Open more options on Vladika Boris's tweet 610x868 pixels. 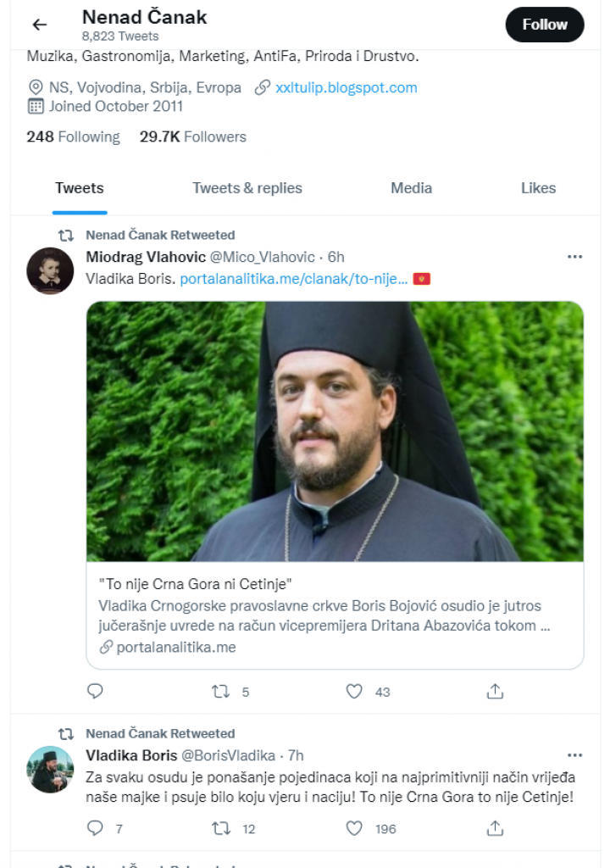point(574,755)
